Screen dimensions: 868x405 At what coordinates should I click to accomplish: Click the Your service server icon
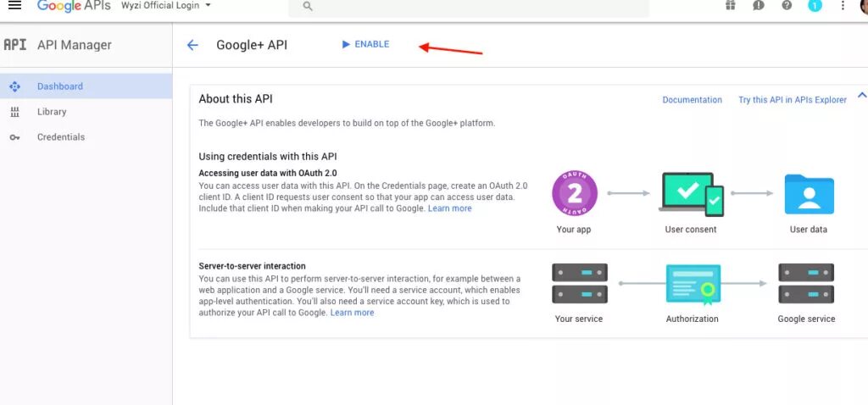[580, 283]
